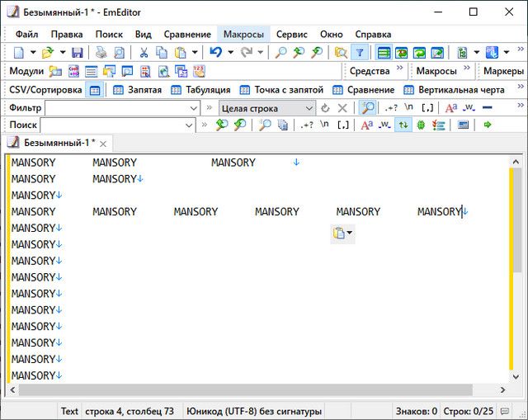Viewport: 528px width, 420px height.
Task: Click the Print icon in toolbar
Action: (x=102, y=52)
